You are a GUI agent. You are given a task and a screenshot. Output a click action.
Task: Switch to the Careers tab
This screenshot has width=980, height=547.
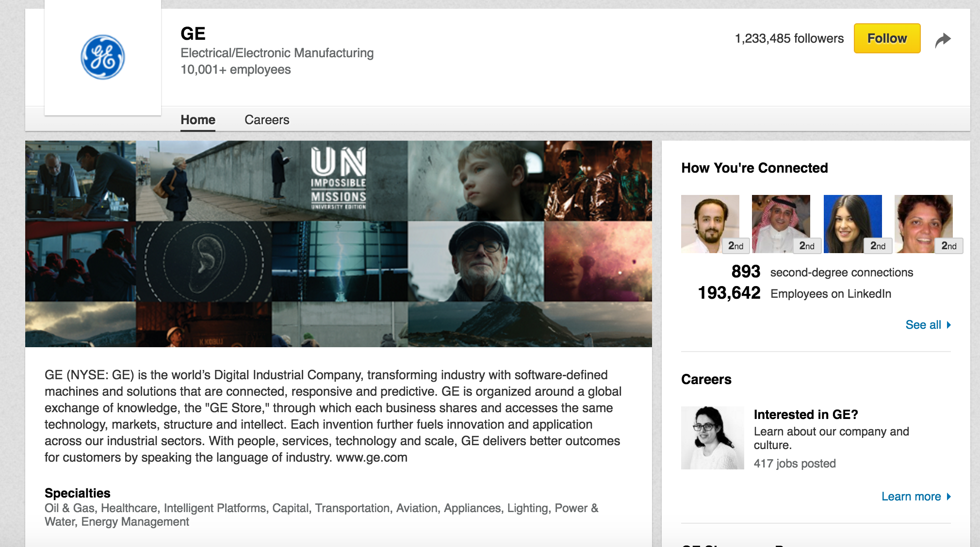[x=267, y=120]
